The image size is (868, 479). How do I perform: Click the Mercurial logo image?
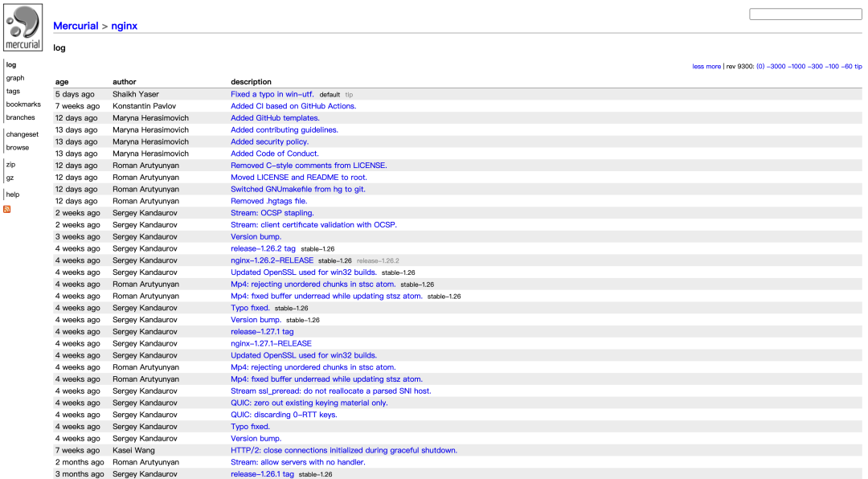[x=23, y=27]
